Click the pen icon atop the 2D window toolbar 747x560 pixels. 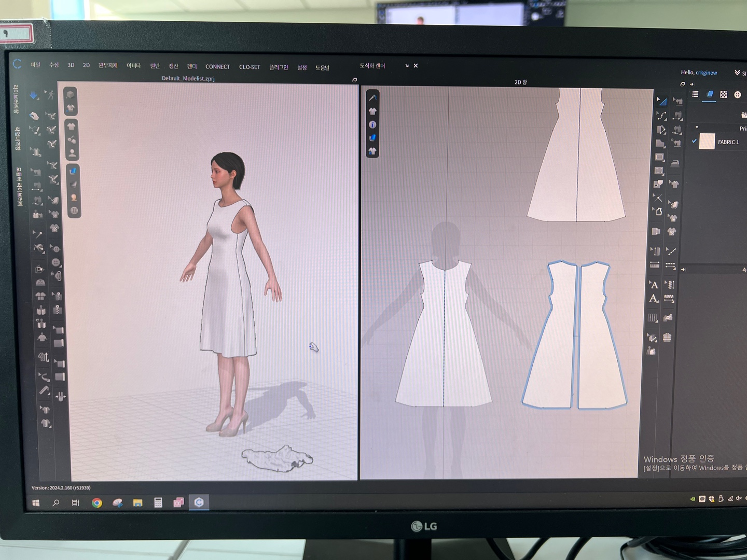pyautogui.click(x=372, y=97)
